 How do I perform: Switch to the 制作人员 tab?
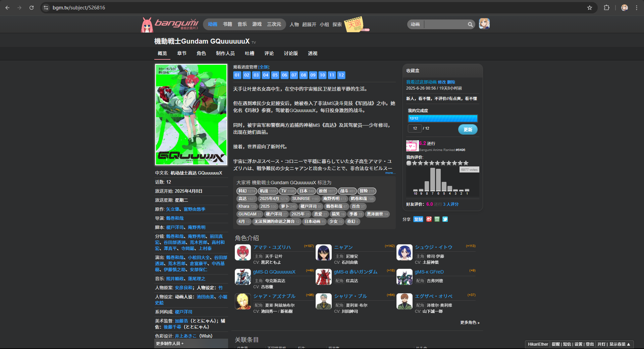(x=225, y=53)
